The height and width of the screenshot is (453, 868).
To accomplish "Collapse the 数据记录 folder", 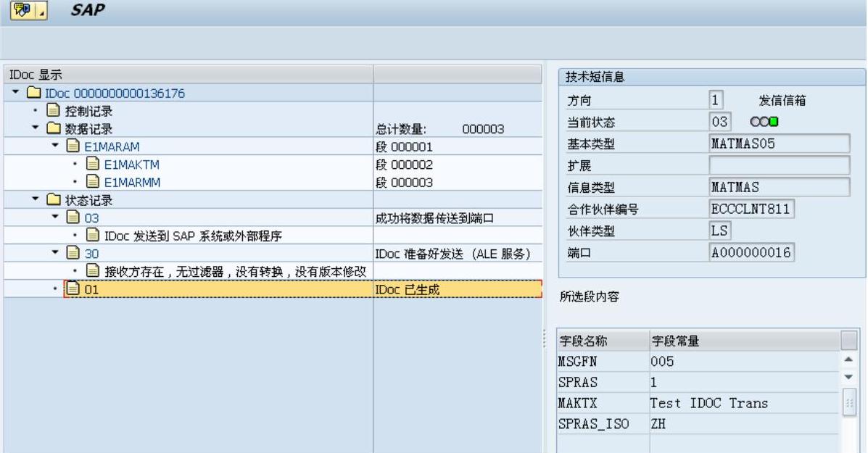I will pos(36,128).
